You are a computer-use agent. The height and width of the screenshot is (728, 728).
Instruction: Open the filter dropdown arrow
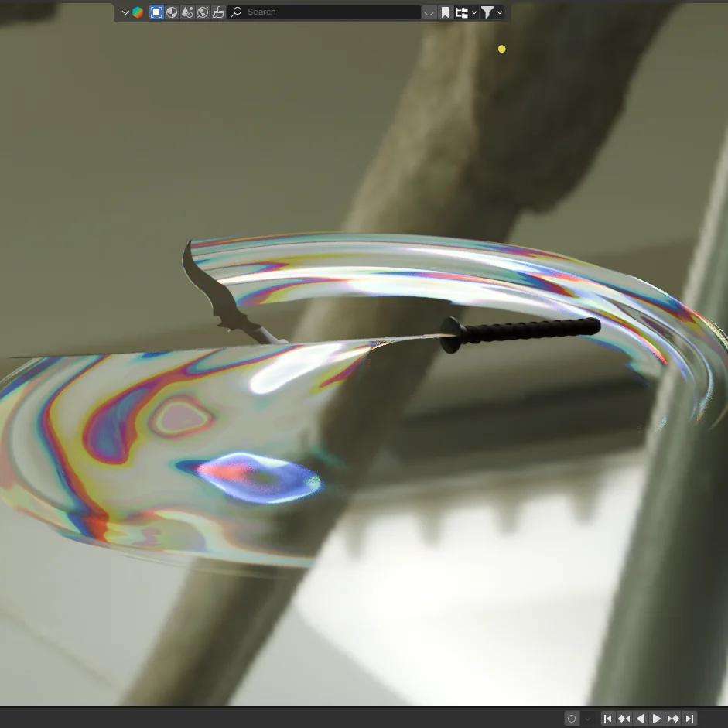pyautogui.click(x=500, y=12)
